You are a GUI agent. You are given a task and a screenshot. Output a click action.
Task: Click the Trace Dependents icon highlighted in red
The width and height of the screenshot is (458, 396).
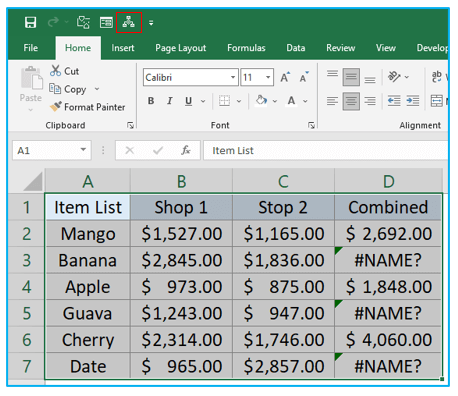pyautogui.click(x=129, y=22)
